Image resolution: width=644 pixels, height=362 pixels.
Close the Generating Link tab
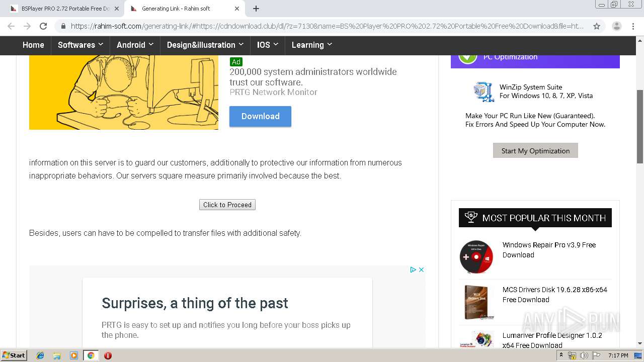click(x=237, y=9)
